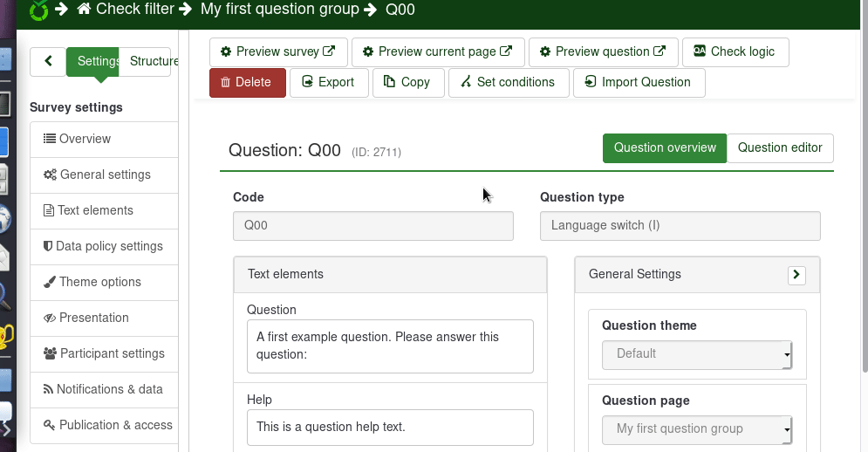The height and width of the screenshot is (452, 868).
Task: Run Check logic on the question
Action: [735, 51]
